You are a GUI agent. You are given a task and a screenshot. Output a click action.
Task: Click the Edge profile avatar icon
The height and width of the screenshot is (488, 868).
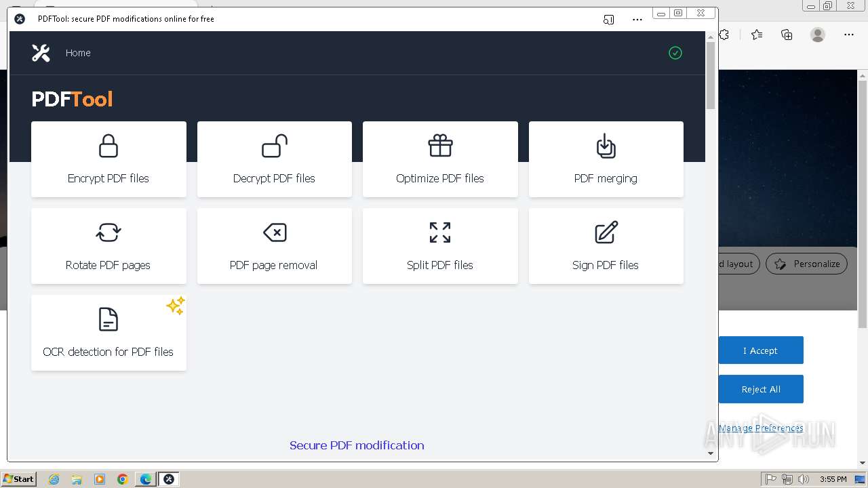tap(818, 35)
